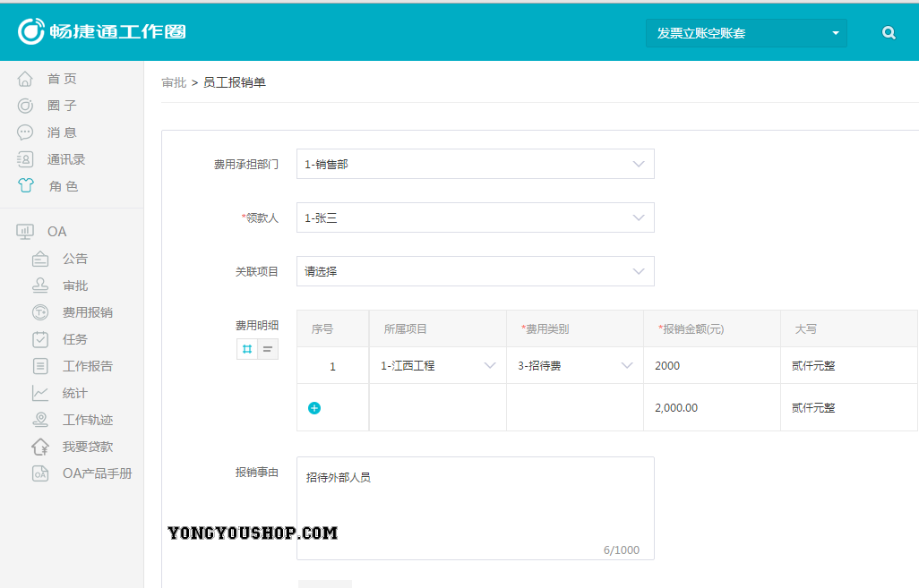Add a new expense detail row
The height and width of the screenshot is (588, 919).
point(314,407)
